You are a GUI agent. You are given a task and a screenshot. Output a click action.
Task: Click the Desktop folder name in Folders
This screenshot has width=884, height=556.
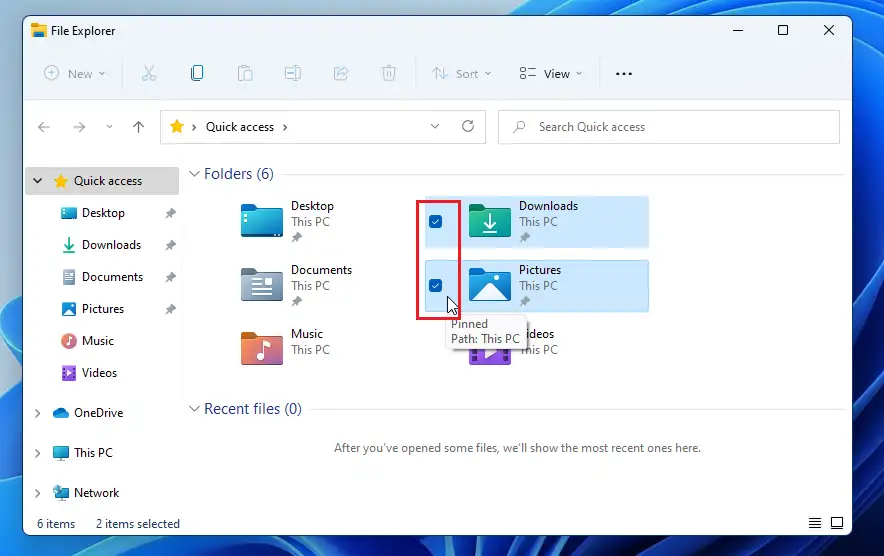tap(312, 206)
